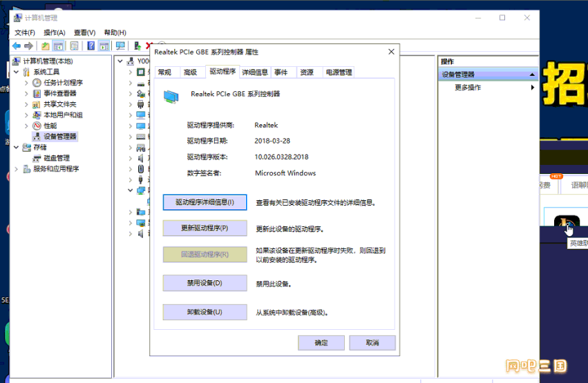Expand the 事件查看器 node

click(x=26, y=94)
